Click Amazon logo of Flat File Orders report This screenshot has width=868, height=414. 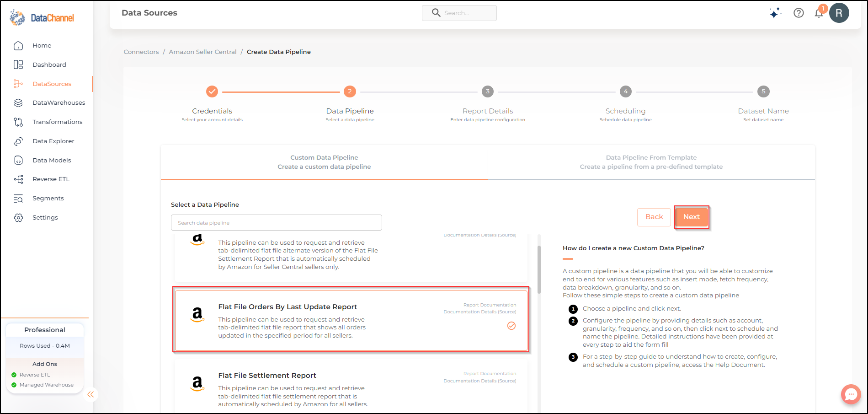tap(197, 315)
